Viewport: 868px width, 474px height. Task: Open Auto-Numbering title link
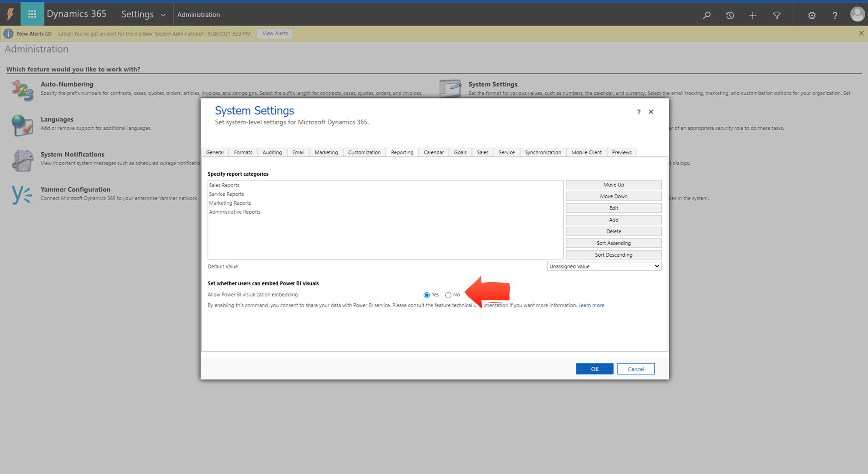[67, 84]
